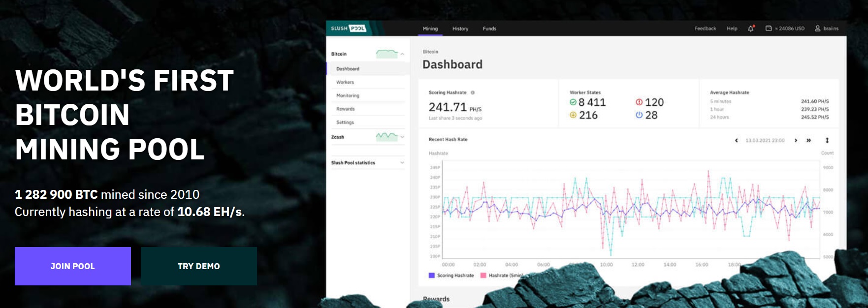Click the Help link

tap(732, 29)
